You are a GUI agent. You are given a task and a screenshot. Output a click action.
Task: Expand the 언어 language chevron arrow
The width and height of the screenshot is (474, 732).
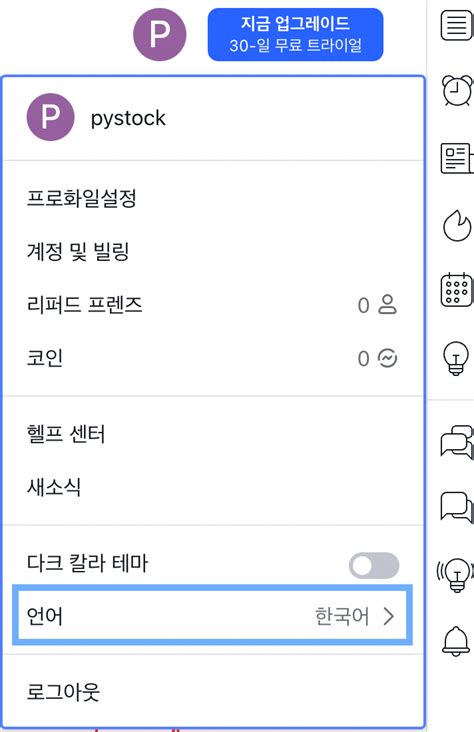389,616
